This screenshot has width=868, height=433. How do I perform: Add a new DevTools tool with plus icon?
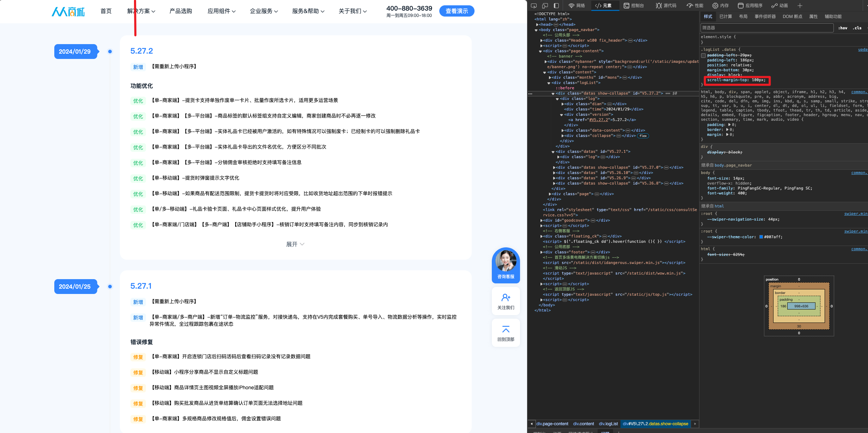tap(800, 6)
